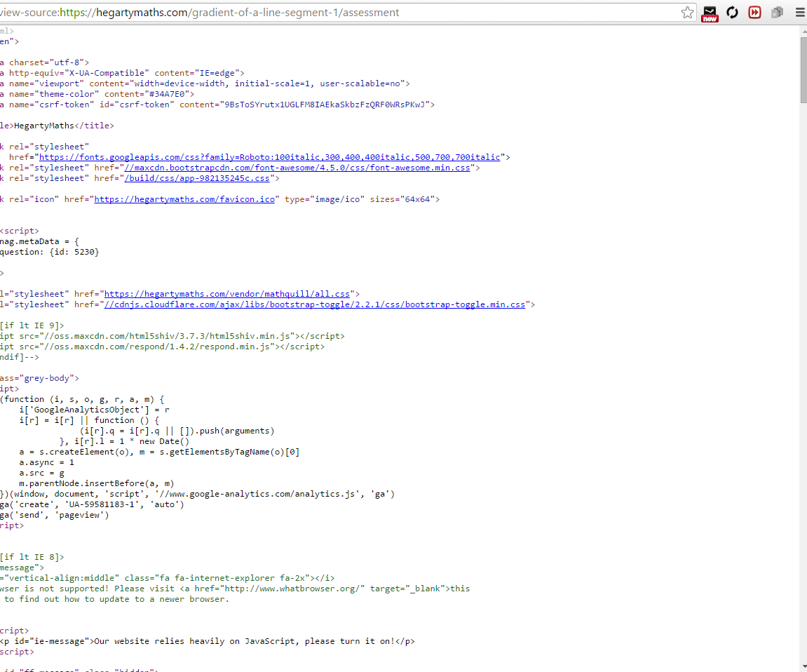Viewport: 807px width, 672px height.
Task: Click the charset="utf-8" meta line
Action: coord(44,63)
